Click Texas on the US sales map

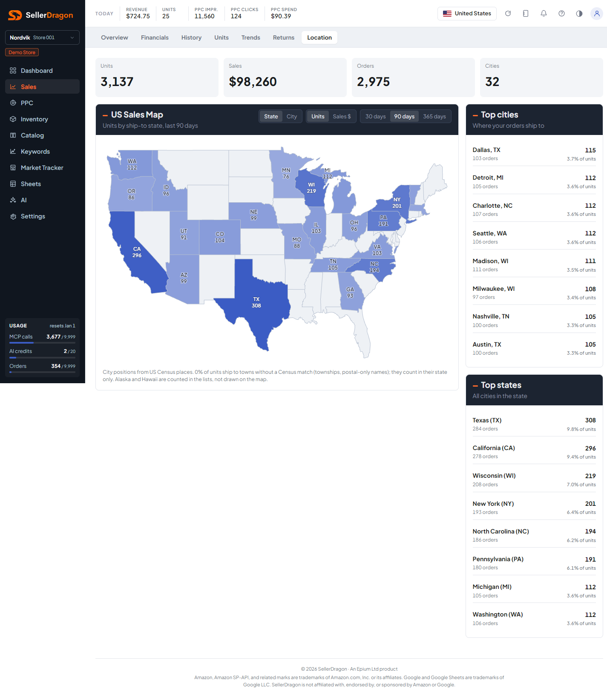coord(256,302)
